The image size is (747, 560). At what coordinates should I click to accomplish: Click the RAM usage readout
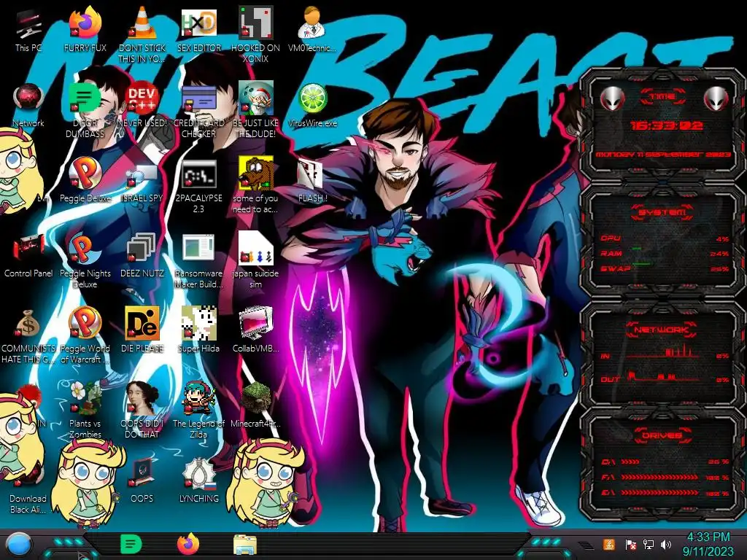665,253
